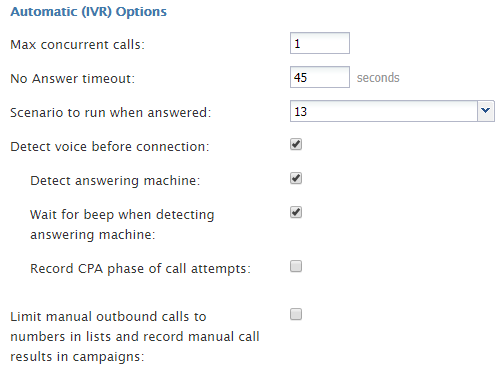
Task: Click the 'Wait for beep when detecting' text
Action: click(122, 215)
